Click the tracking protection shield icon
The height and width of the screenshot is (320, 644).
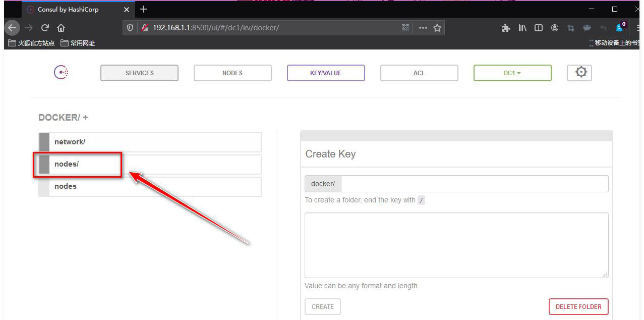pos(130,28)
